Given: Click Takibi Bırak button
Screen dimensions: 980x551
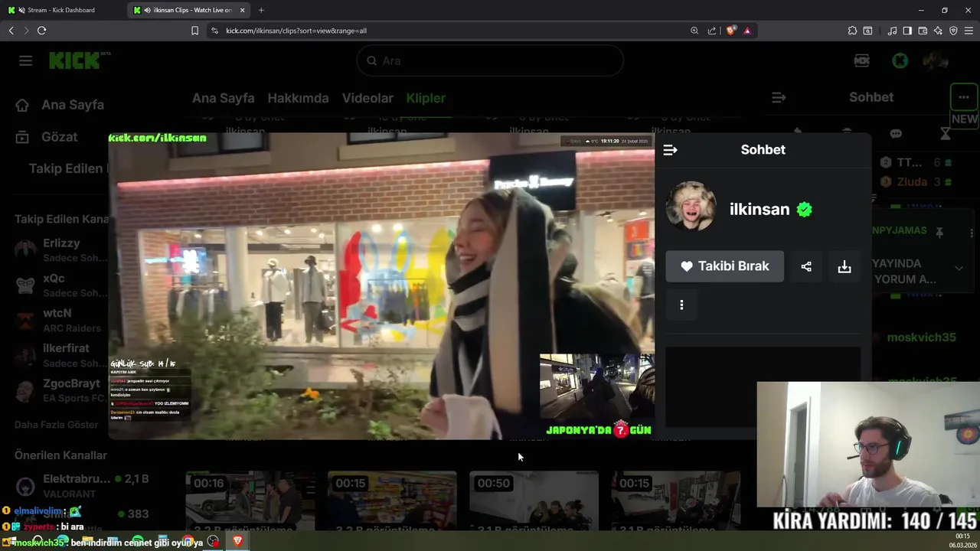Looking at the screenshot, I should [x=724, y=266].
